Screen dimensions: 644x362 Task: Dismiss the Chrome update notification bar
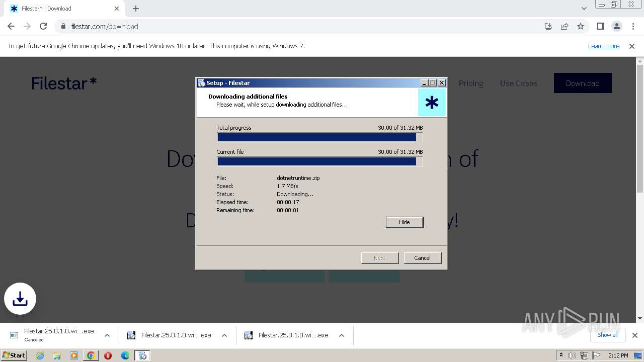[632, 46]
